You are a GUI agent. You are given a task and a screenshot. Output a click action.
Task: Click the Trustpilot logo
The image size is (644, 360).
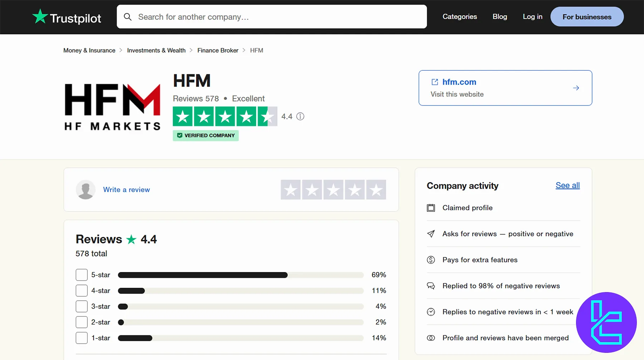point(67,17)
